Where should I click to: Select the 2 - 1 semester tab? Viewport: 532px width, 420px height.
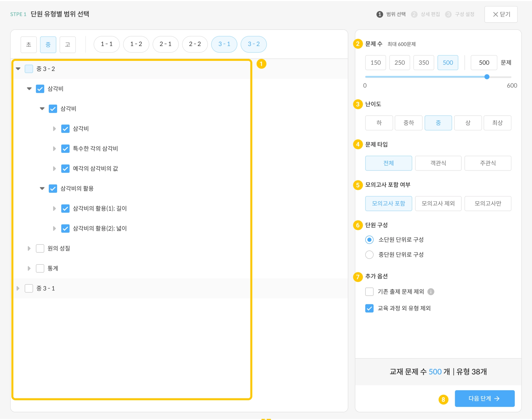point(165,44)
